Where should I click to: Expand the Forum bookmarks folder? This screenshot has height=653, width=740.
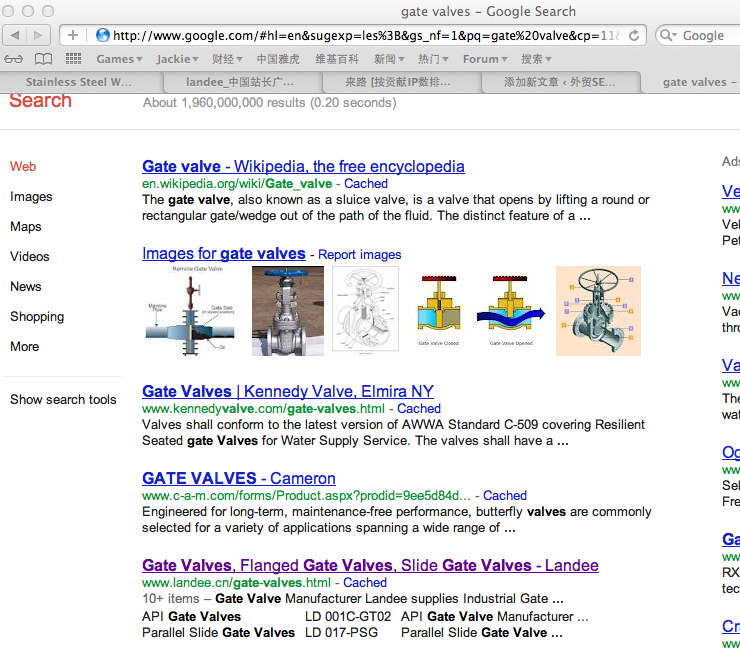tap(485, 59)
